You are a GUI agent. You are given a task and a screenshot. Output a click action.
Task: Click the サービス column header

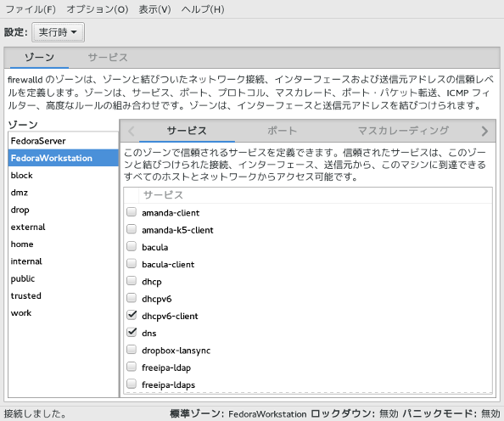tap(316, 195)
